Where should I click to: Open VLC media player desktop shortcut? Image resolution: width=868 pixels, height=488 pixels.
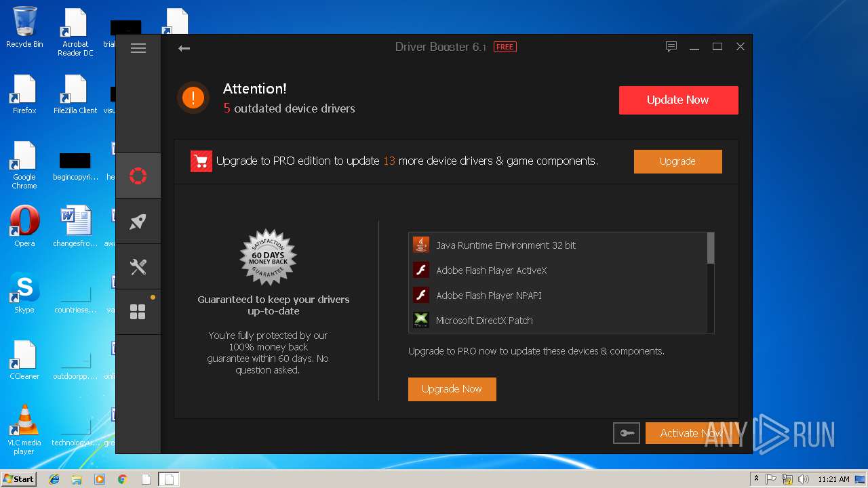[24, 430]
